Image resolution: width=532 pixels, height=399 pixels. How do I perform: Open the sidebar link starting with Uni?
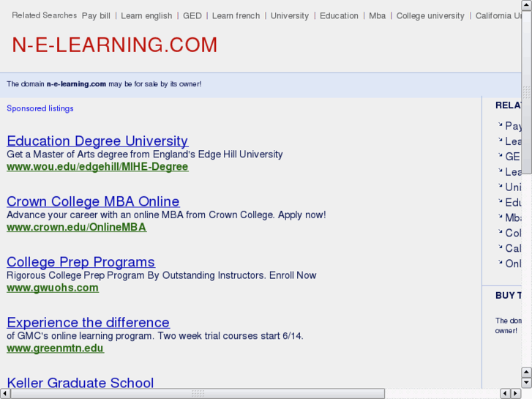tap(513, 187)
